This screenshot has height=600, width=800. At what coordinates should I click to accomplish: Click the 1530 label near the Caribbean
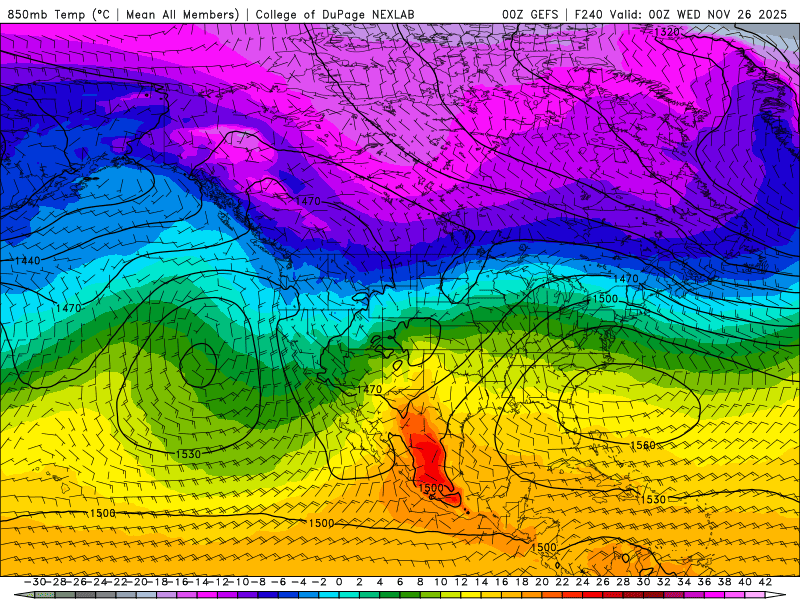(x=654, y=499)
